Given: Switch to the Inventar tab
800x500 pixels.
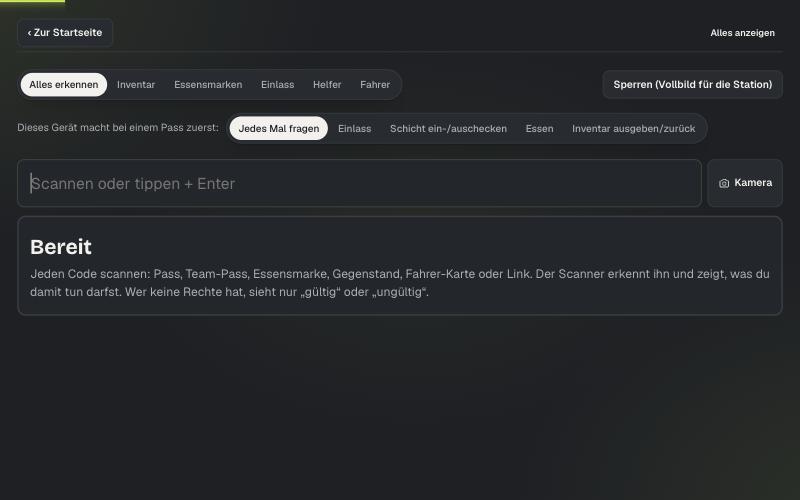Looking at the screenshot, I should (136, 85).
